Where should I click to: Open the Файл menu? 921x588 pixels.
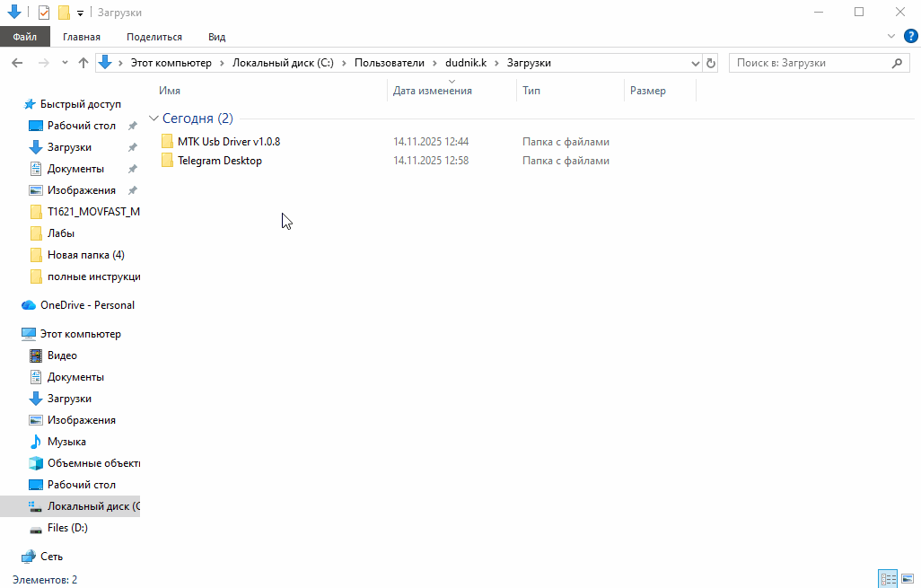point(25,37)
